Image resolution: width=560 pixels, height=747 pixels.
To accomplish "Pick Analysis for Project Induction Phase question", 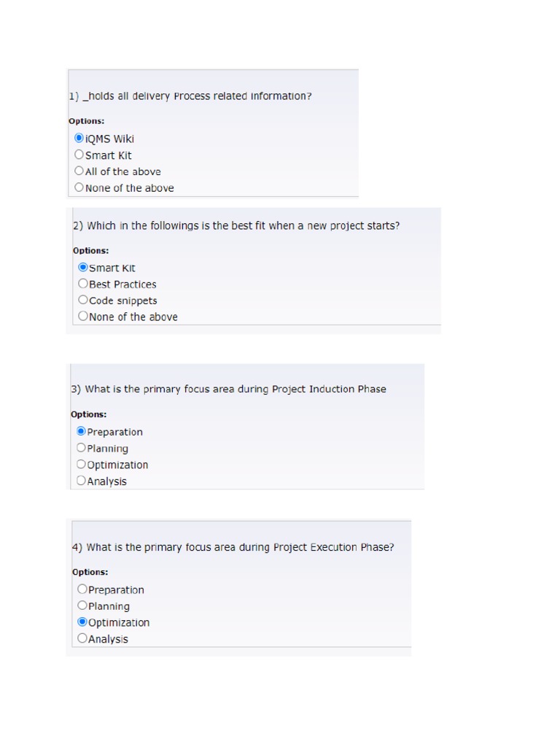I will pos(81,481).
